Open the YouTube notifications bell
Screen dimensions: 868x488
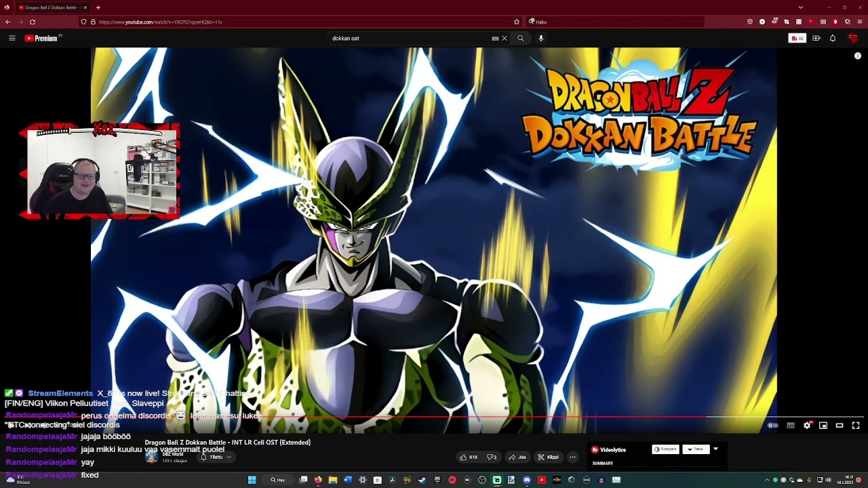pyautogui.click(x=833, y=38)
